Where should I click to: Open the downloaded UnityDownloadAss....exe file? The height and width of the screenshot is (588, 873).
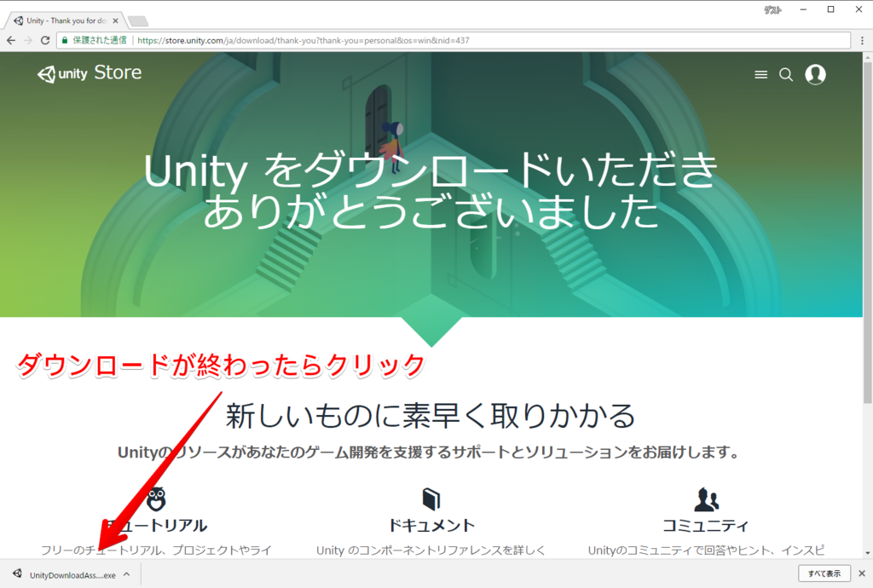(72, 574)
